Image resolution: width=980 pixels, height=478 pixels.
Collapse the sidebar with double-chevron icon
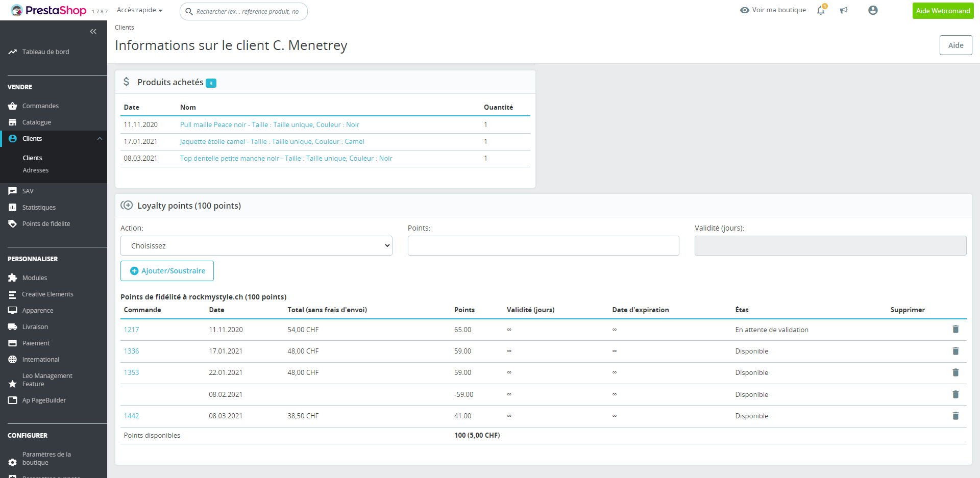(x=93, y=32)
